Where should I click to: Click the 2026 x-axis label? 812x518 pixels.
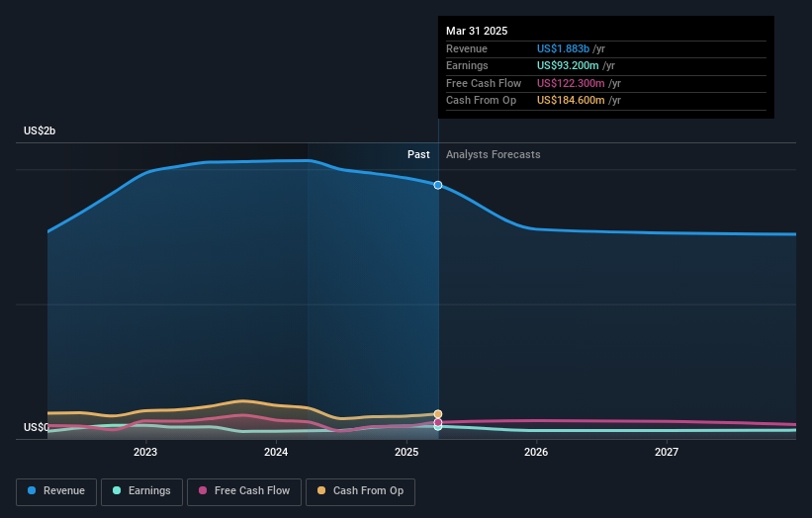pyautogui.click(x=536, y=453)
